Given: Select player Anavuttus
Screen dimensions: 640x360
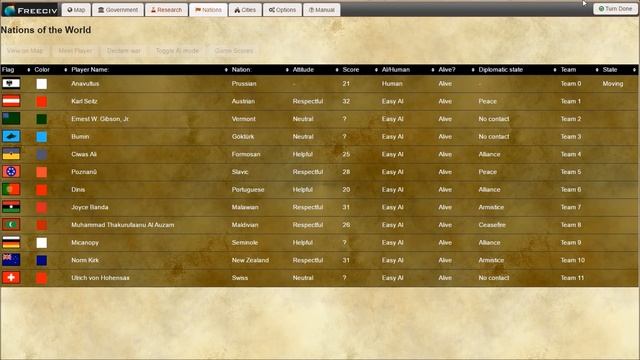Looking at the screenshot, I should pos(85,84).
